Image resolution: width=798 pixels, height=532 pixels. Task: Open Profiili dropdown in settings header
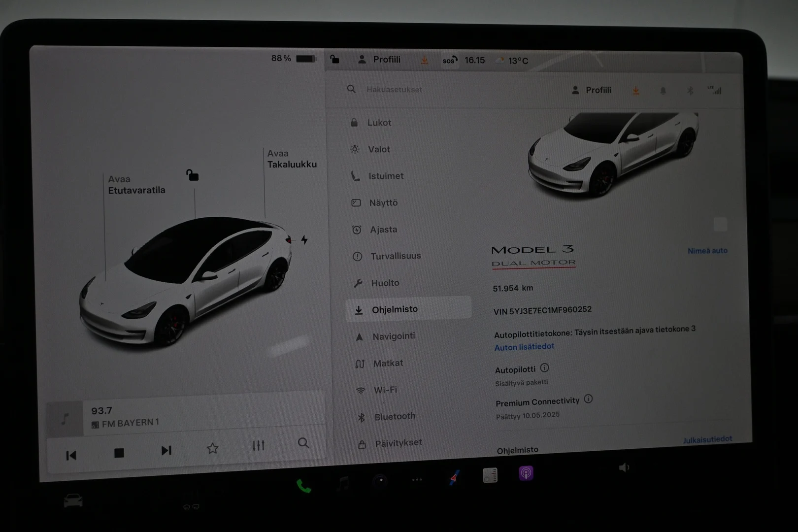591,90
